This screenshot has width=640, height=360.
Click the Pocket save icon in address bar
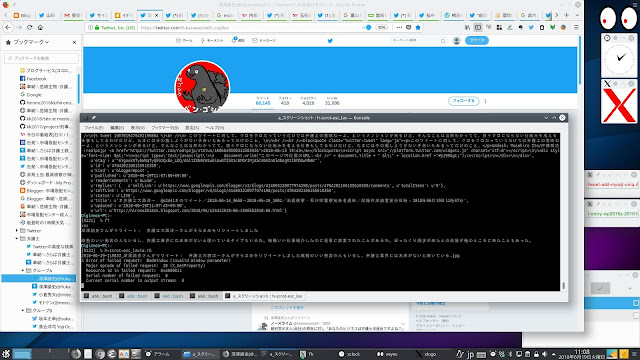pyautogui.click(x=409, y=27)
